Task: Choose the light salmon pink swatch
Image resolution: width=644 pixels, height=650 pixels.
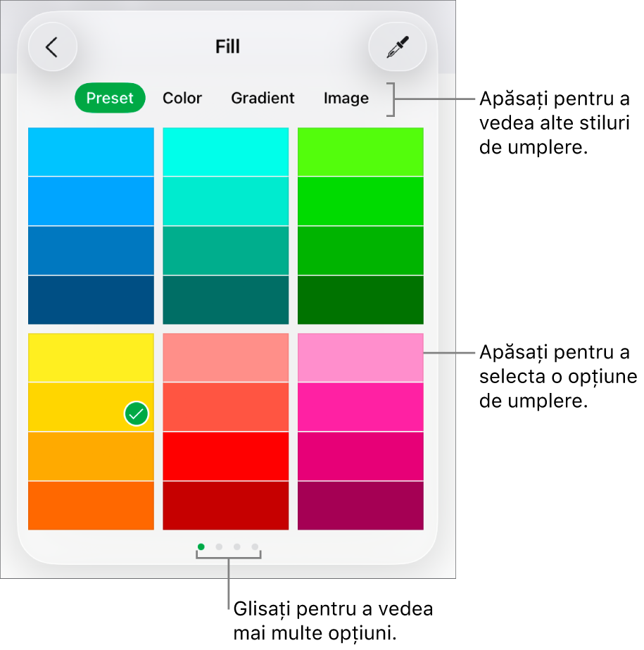Action: click(x=226, y=357)
